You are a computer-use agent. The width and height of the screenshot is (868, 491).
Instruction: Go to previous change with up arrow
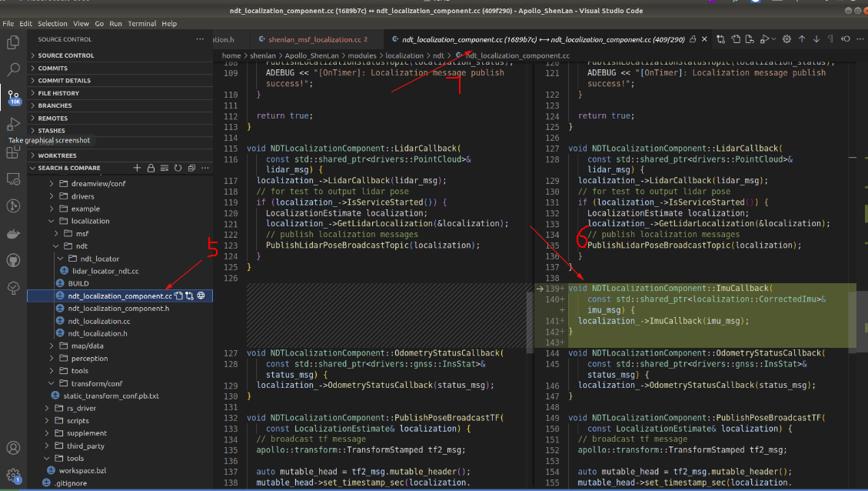click(x=802, y=39)
